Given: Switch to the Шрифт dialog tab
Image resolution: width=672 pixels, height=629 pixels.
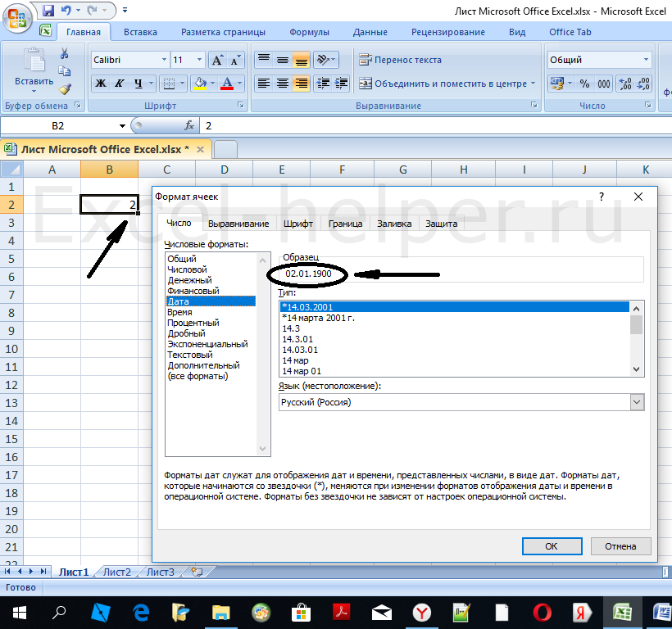Looking at the screenshot, I should [297, 224].
